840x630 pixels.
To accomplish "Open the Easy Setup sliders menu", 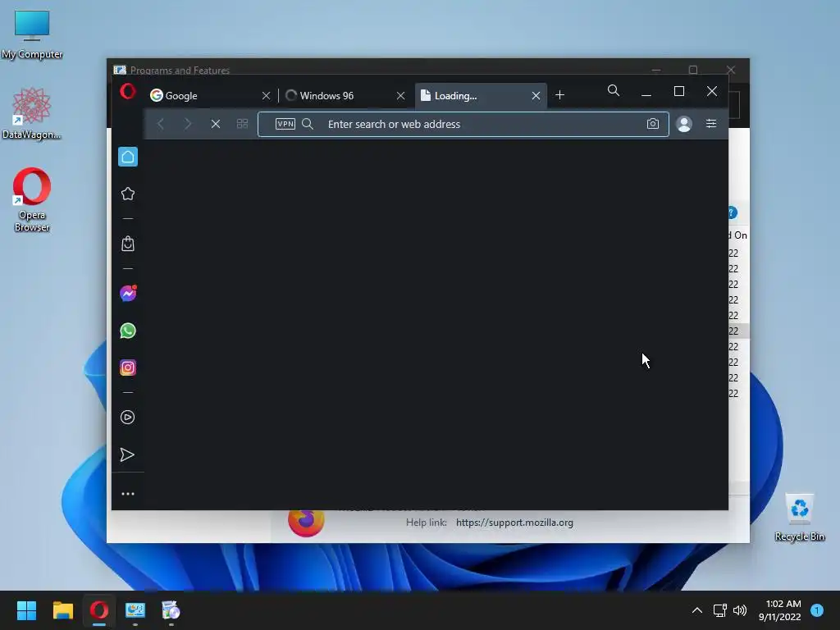I will click(x=711, y=124).
